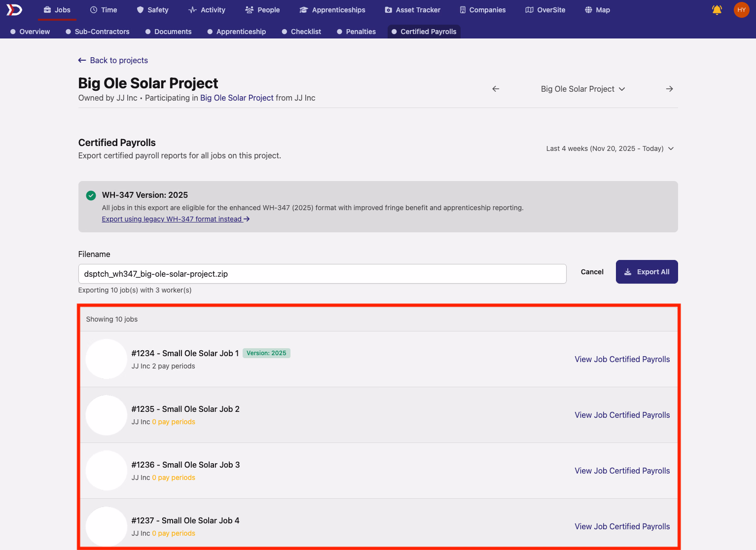Click the Export All button
Screen dimensions: 756x550
(x=647, y=272)
